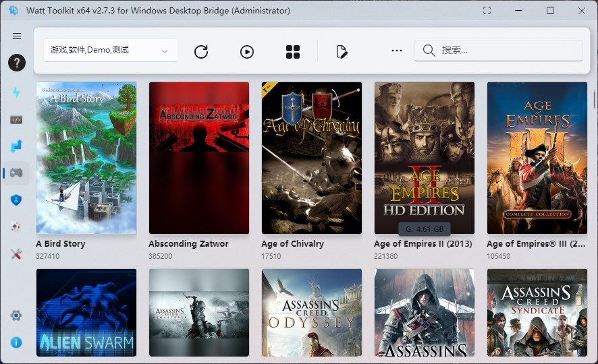Open the blue arrows account switch page

pyautogui.click(x=16, y=146)
